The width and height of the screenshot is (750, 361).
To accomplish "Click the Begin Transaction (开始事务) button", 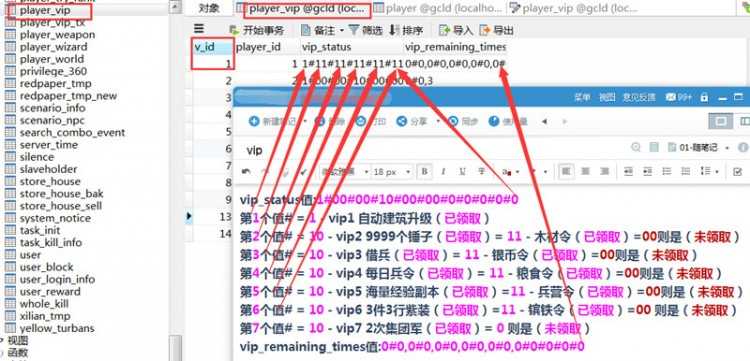I will click(x=256, y=30).
